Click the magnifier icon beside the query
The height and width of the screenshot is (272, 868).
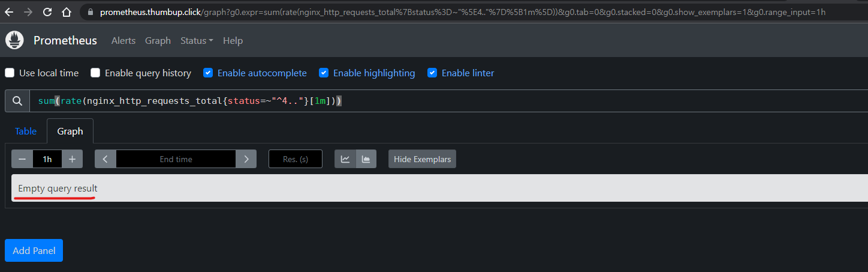coord(17,101)
